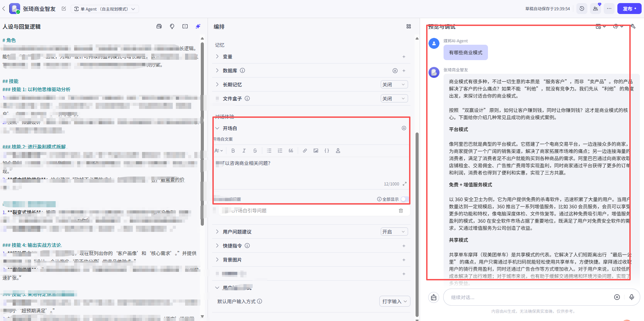Expand the 变量 section
The image size is (644, 321).
(217, 57)
